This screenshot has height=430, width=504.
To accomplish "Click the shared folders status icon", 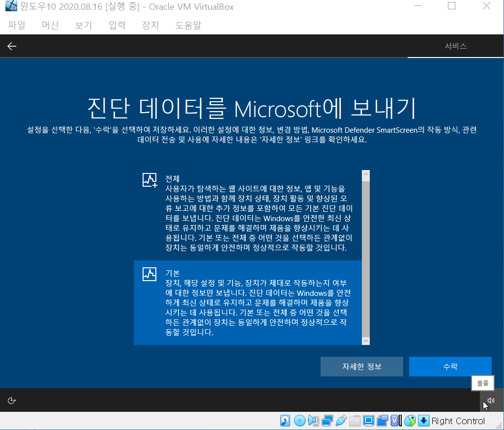I will [355, 421].
